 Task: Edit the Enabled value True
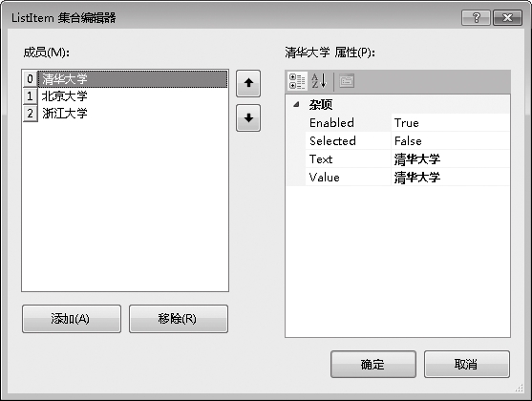click(x=450, y=123)
